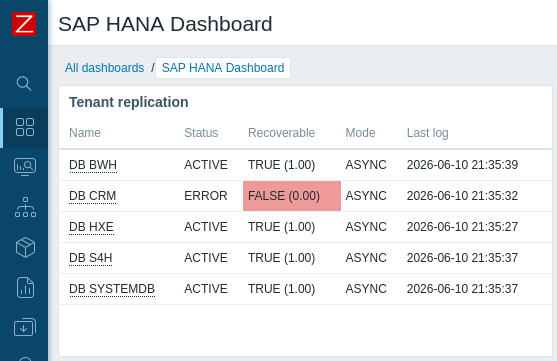Click last log time of DB SYSTEMDB
557x361 pixels.
pos(462,289)
